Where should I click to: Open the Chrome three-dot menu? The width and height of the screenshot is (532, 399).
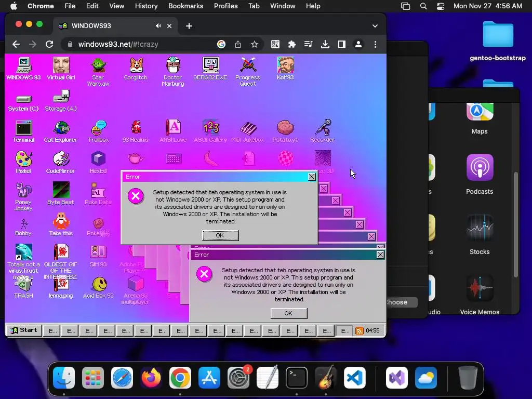click(375, 44)
